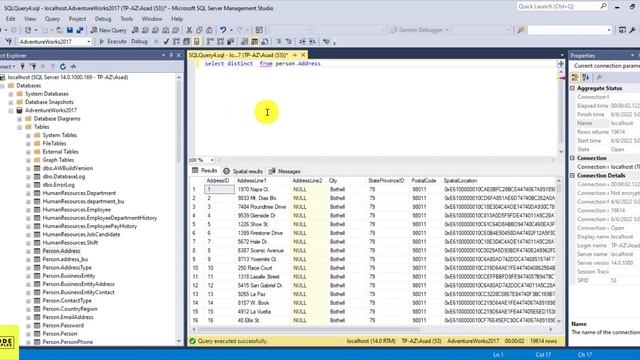The image size is (640, 360).
Task: Click the Open File icon
Action: click(60, 30)
